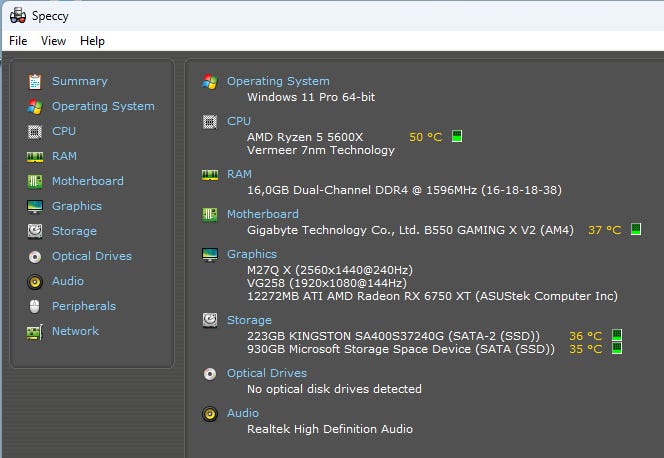This screenshot has height=458, width=664.
Task: Click the Graphics monitor icon in sidebar
Action: (x=35, y=206)
